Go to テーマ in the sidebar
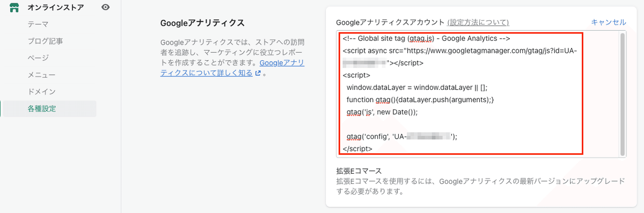Viewport: 644px width, 213px height. point(38,24)
